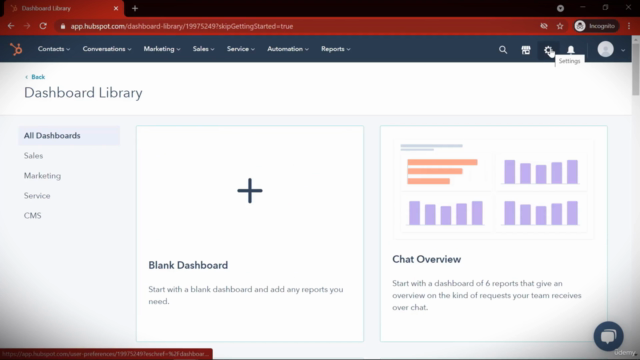Expand the Service navigation menu
Screen dimensions: 640x360
click(240, 49)
